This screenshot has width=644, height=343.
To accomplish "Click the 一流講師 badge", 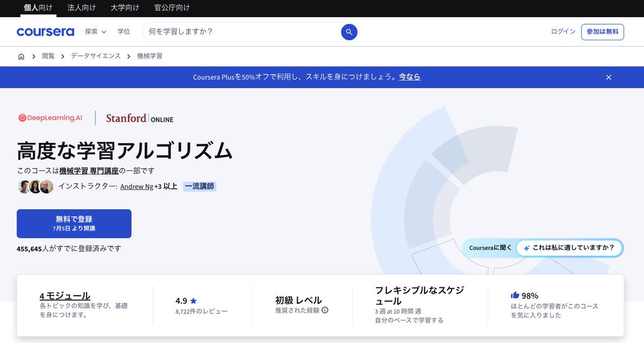I will pyautogui.click(x=200, y=186).
